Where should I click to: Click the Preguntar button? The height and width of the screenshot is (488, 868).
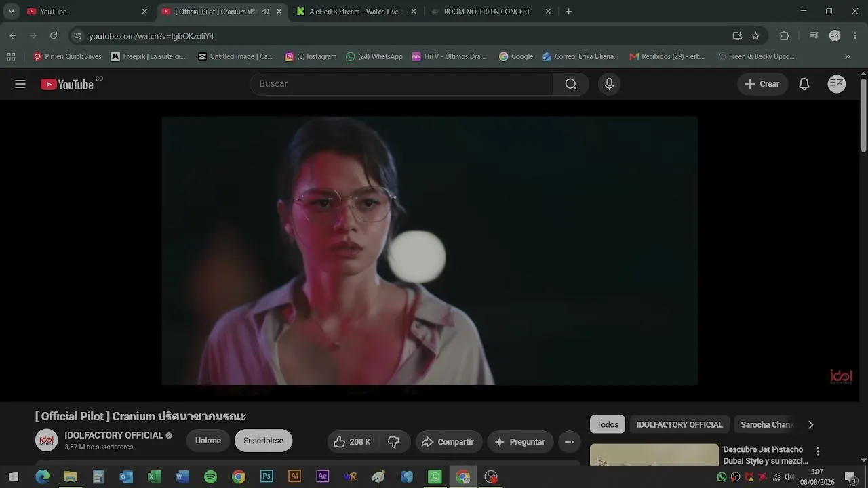[x=520, y=442]
